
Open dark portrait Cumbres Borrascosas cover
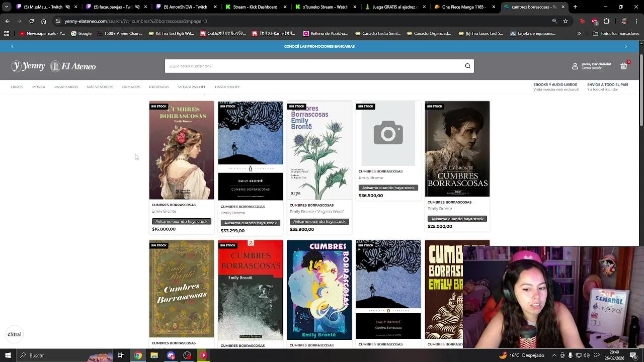click(x=457, y=149)
